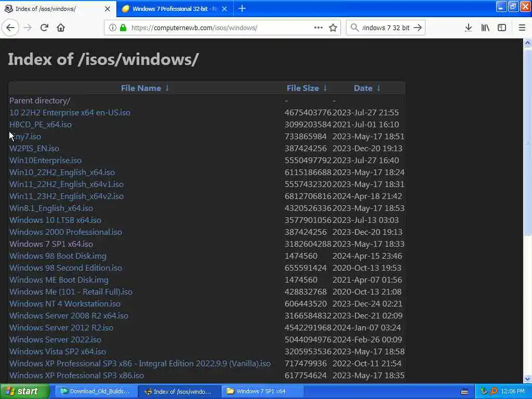Download Windows 10 LTSB x64.iso
The height and width of the screenshot is (399, 532).
click(55, 220)
